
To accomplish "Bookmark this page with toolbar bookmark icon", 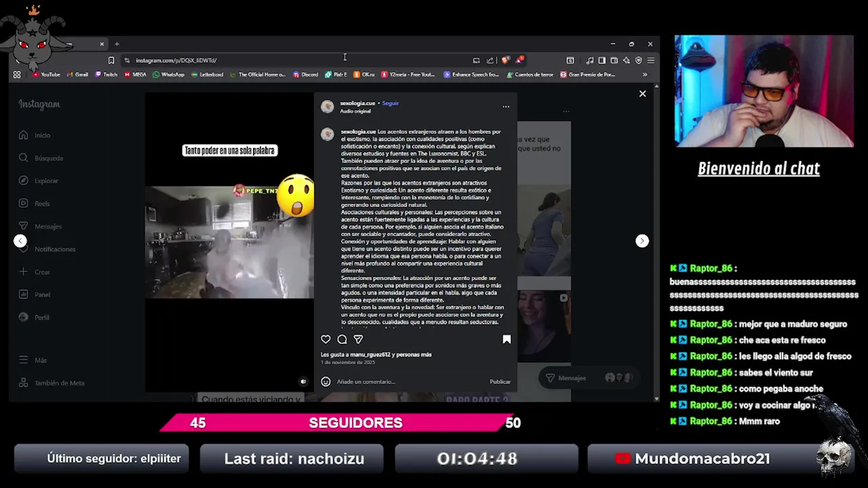I will pos(111,60).
